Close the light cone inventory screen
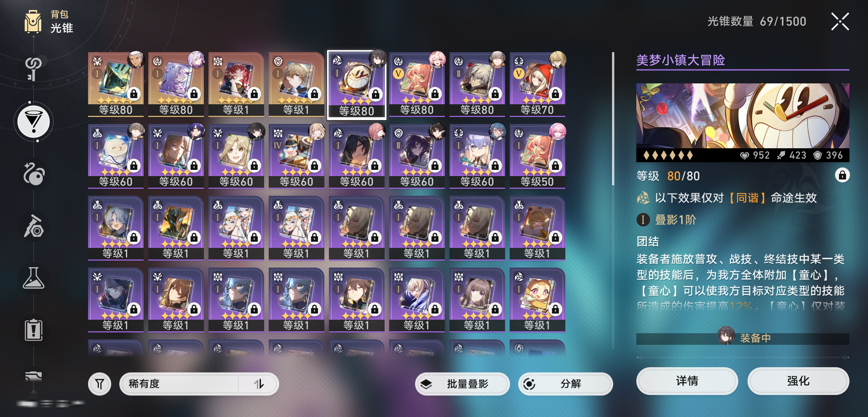868x417 pixels. (x=840, y=22)
